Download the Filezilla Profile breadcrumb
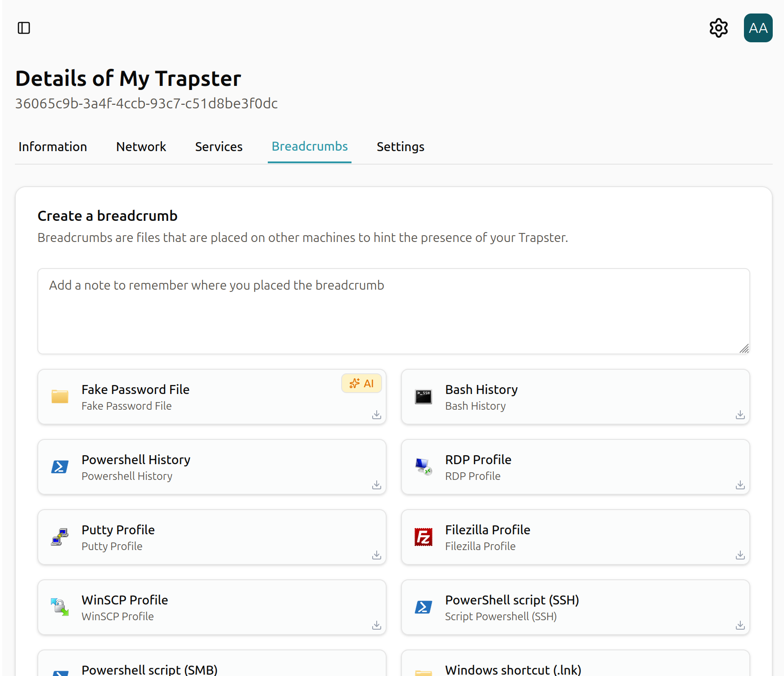 click(x=740, y=555)
